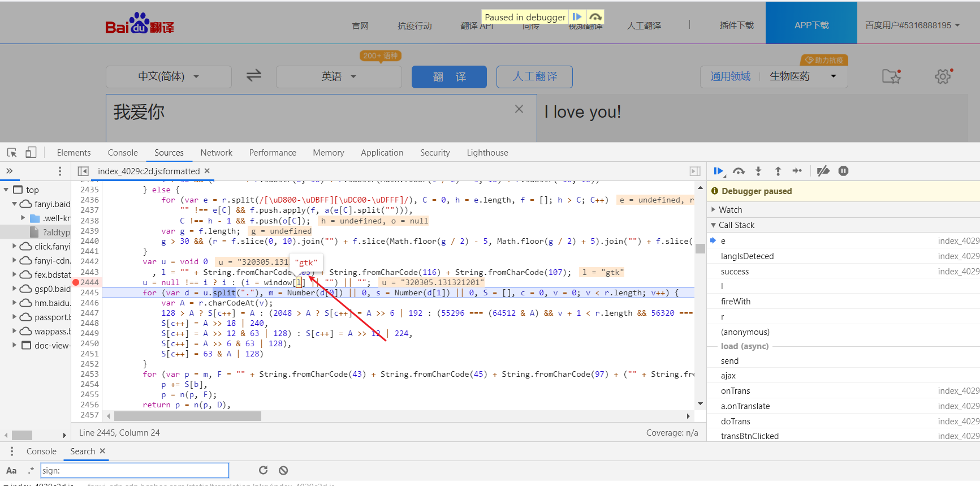
Task: Collapse the top frame tree node
Action: pos(6,190)
